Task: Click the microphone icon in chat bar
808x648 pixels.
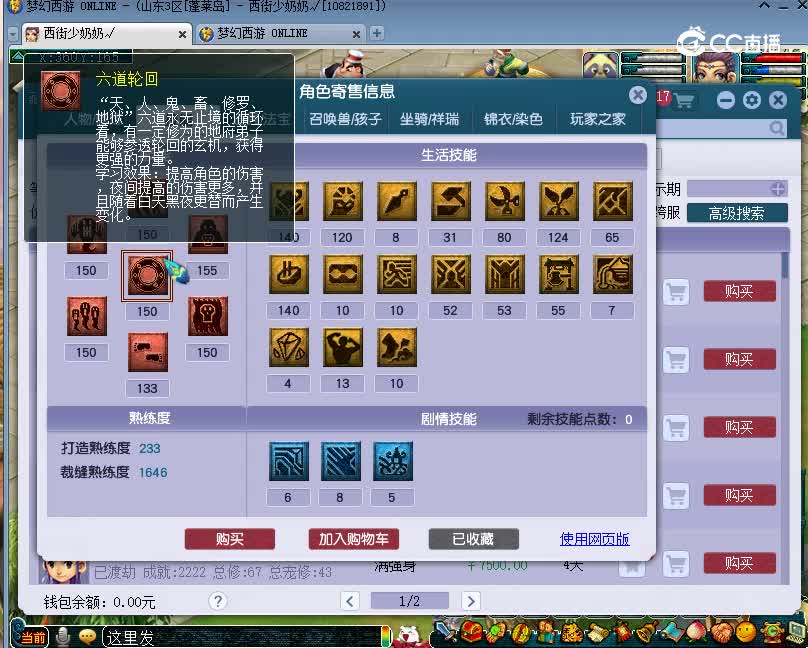Action: click(63, 638)
